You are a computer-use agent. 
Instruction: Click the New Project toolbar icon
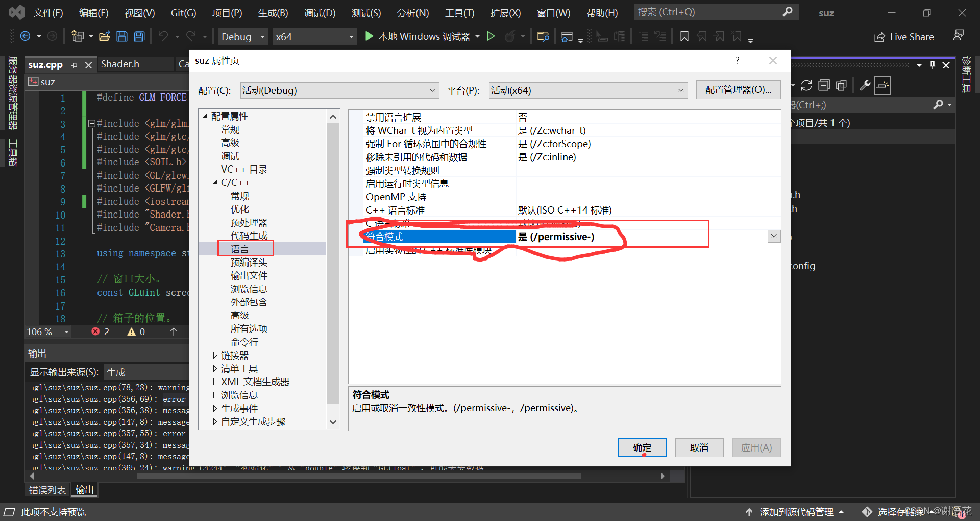[78, 36]
